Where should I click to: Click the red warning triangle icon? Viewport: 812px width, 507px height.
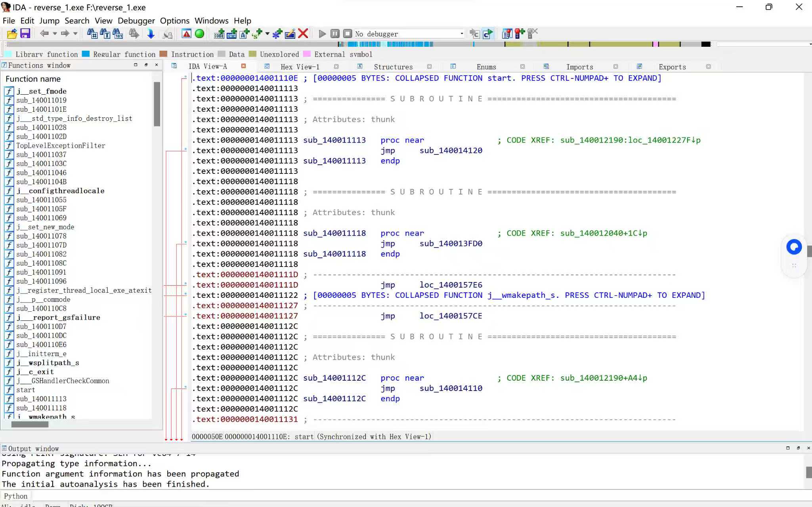click(x=186, y=34)
